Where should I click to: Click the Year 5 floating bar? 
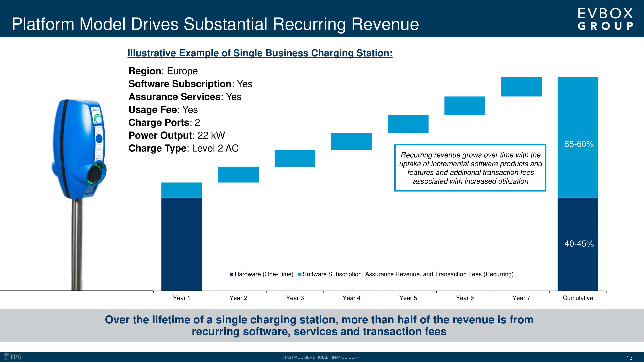tap(408, 124)
